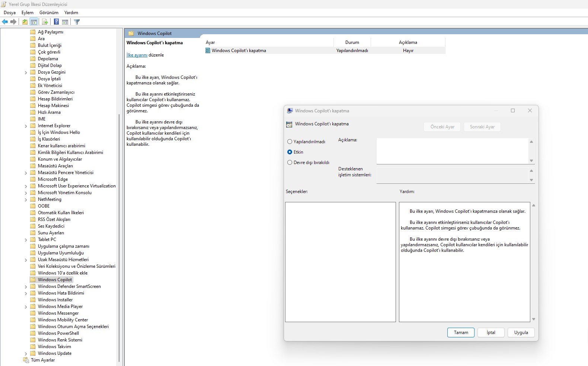Click the Windows PowerShell folder icon
The height and width of the screenshot is (366, 588).
point(33,333)
